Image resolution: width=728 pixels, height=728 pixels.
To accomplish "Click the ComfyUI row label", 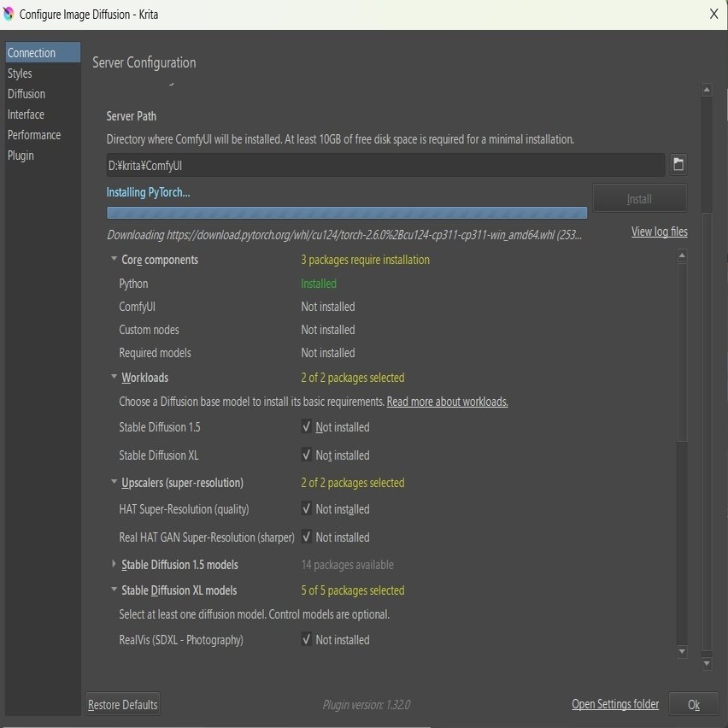I will coord(137,307).
